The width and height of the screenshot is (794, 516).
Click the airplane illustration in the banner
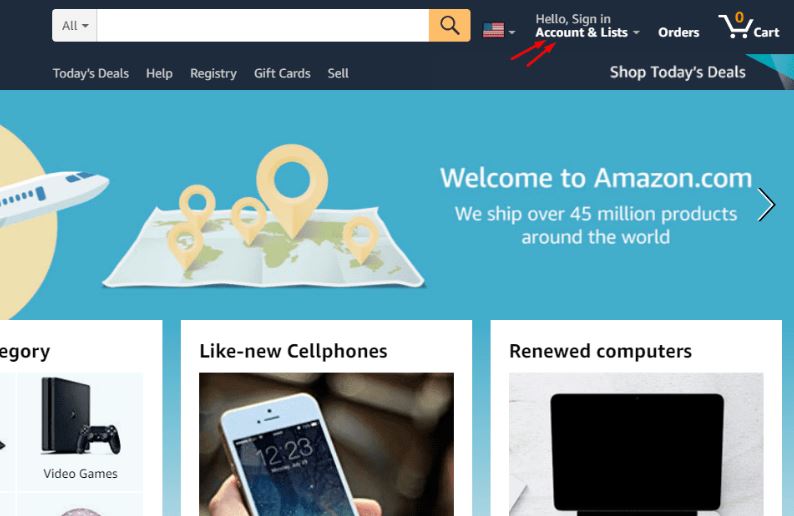pos(51,195)
